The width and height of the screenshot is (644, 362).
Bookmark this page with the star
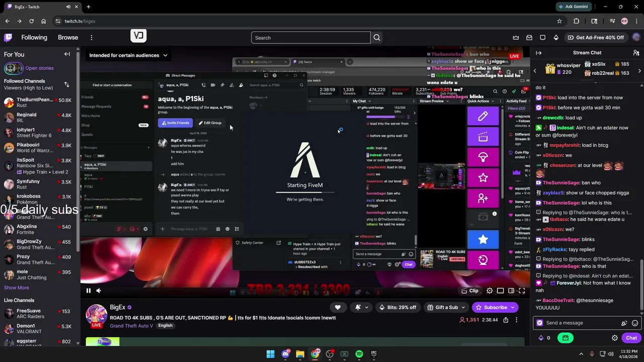click(x=559, y=21)
